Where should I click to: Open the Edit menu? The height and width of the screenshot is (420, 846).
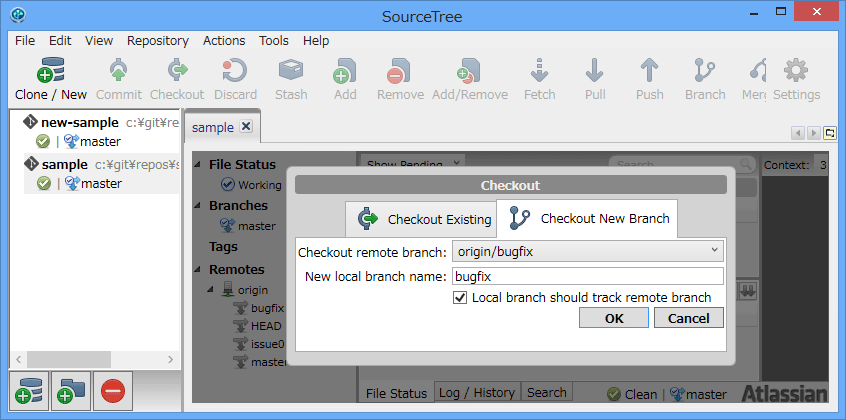coord(60,40)
